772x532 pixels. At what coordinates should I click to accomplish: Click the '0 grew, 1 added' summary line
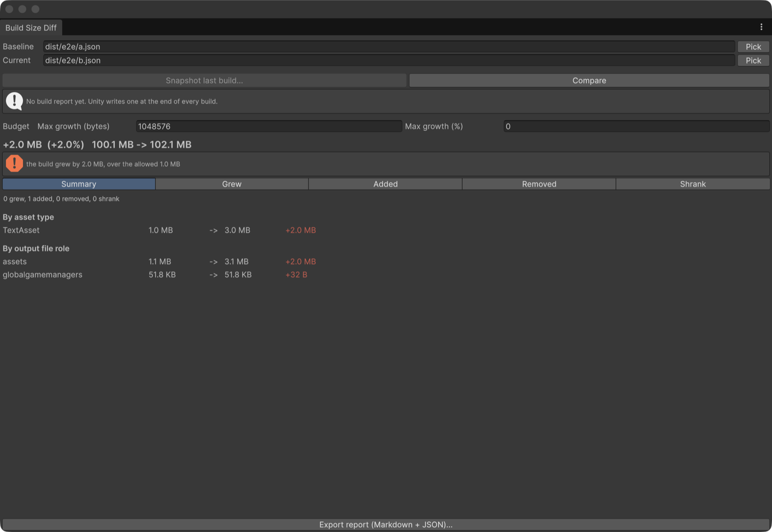tap(61, 199)
